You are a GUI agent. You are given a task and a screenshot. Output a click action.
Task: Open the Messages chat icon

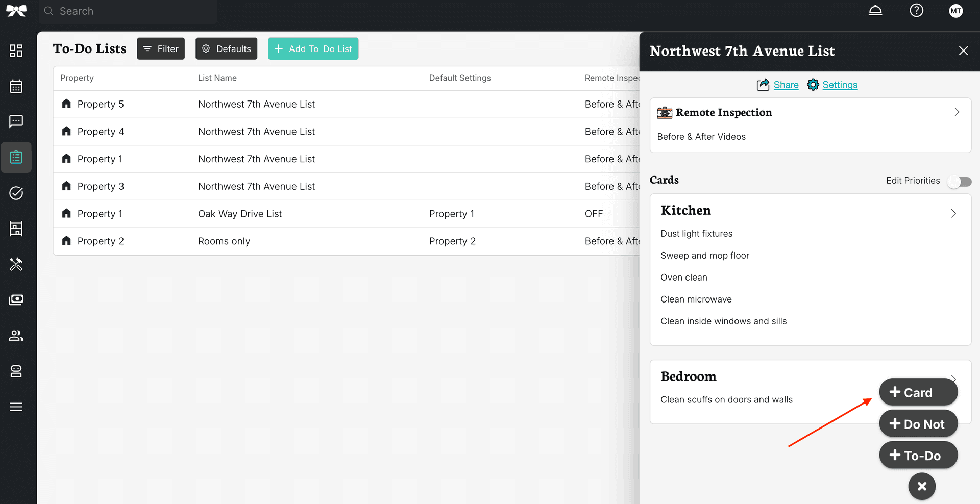16,121
